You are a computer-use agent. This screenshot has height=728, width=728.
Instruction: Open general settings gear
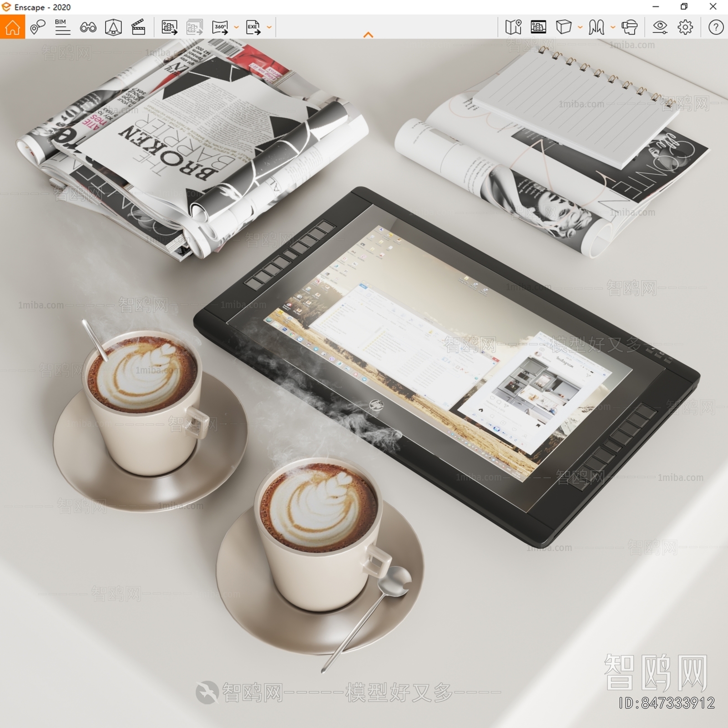tap(685, 27)
